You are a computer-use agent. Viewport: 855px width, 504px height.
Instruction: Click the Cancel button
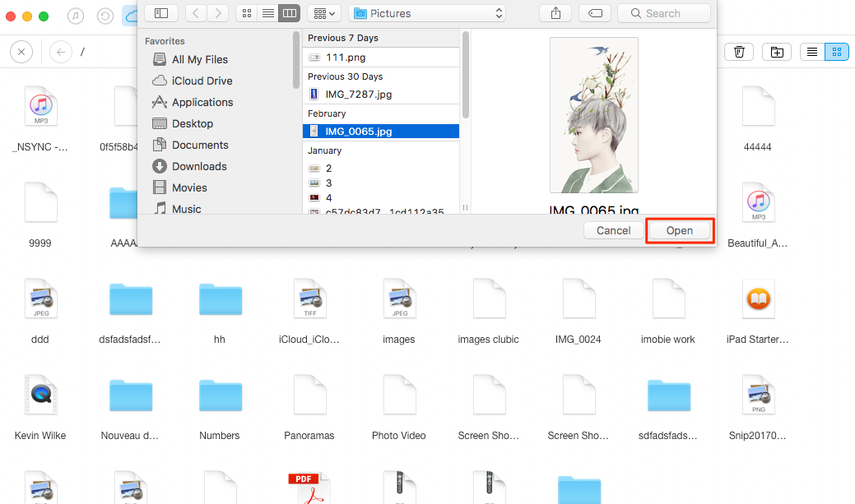click(x=613, y=230)
